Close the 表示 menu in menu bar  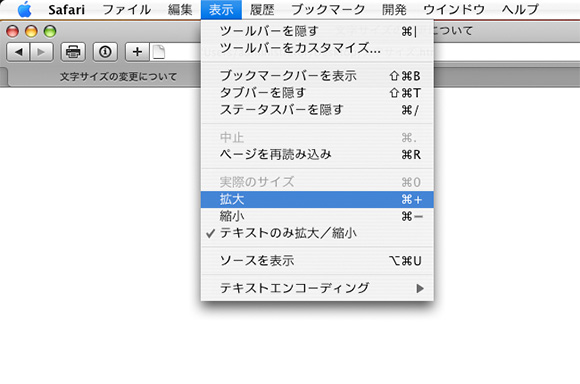pos(221,9)
